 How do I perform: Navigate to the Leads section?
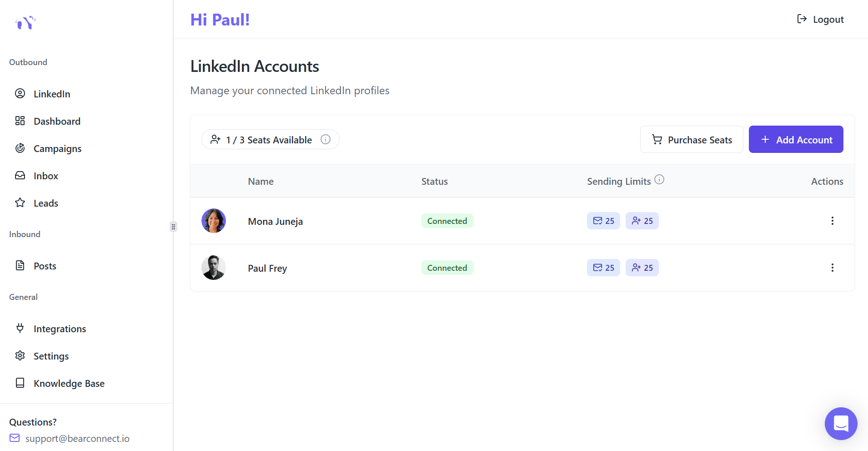tap(45, 203)
